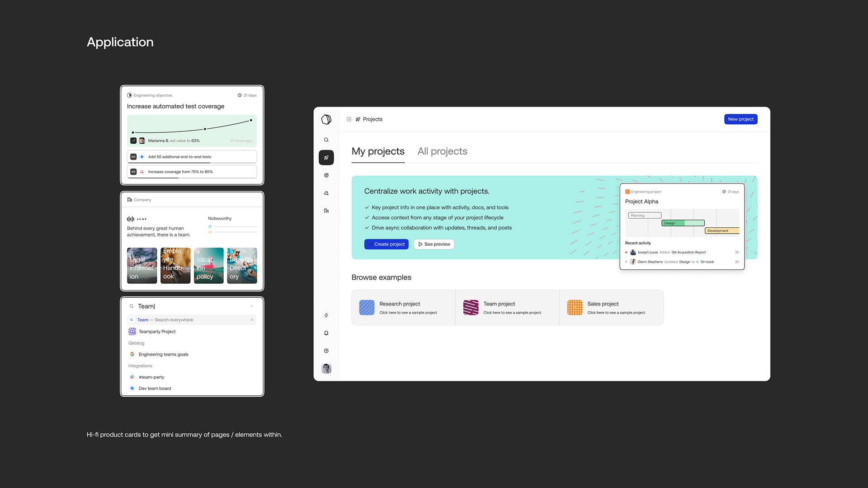This screenshot has height=488, width=868.
Task: Open notifications bell icon
Action: [x=326, y=333]
